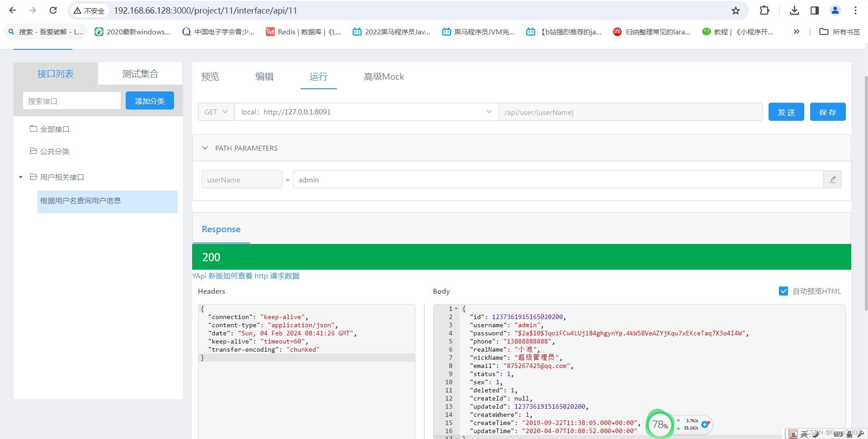This screenshot has height=439, width=868.
Task: Open the 黑马程序员JVM完 bookmark
Action: [479, 32]
